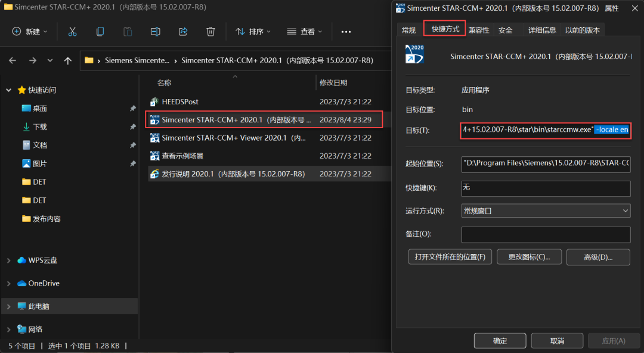644x353 pixels.
Task: Click the WPS云盘 cloud icon
Action: pyautogui.click(x=22, y=261)
